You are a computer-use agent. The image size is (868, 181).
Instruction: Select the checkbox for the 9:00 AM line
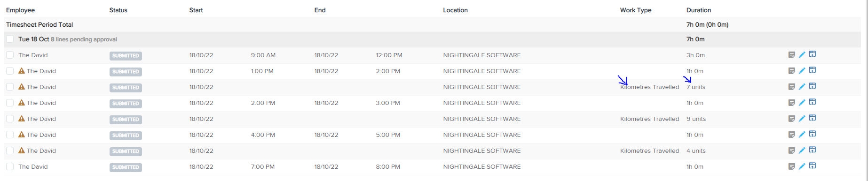pyautogui.click(x=10, y=55)
